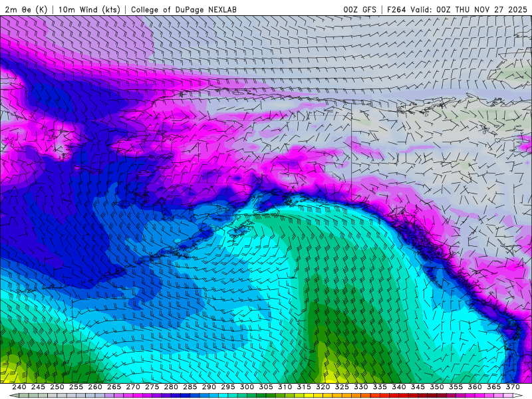Click the 310 colorbar label
This screenshot has height=399, width=532.
pos(285,387)
